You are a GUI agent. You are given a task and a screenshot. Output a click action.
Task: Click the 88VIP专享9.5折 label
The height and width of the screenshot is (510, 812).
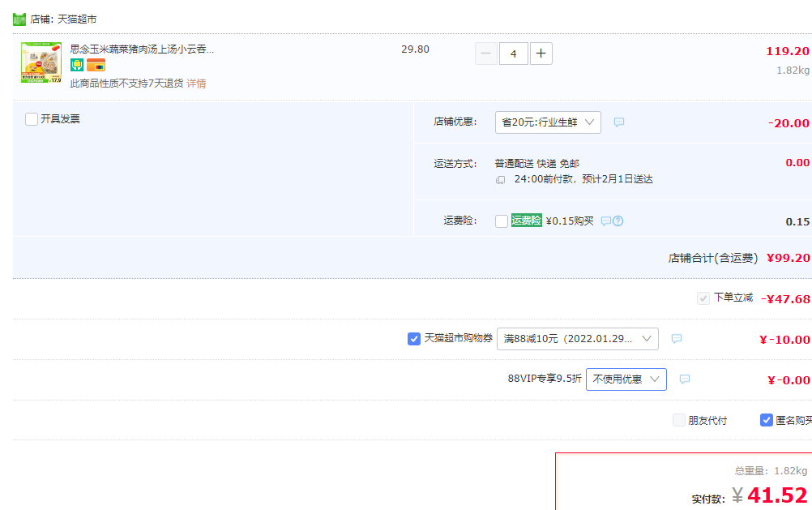coord(545,379)
